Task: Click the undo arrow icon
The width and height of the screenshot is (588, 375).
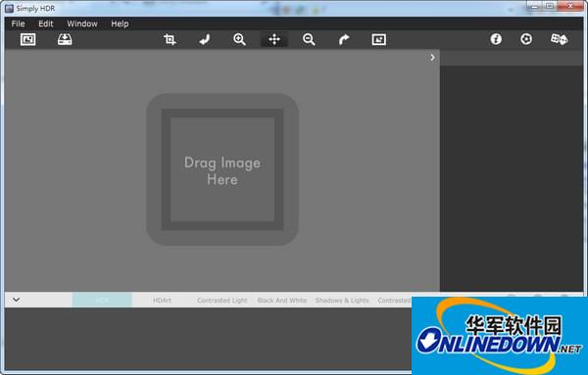Action: point(205,39)
